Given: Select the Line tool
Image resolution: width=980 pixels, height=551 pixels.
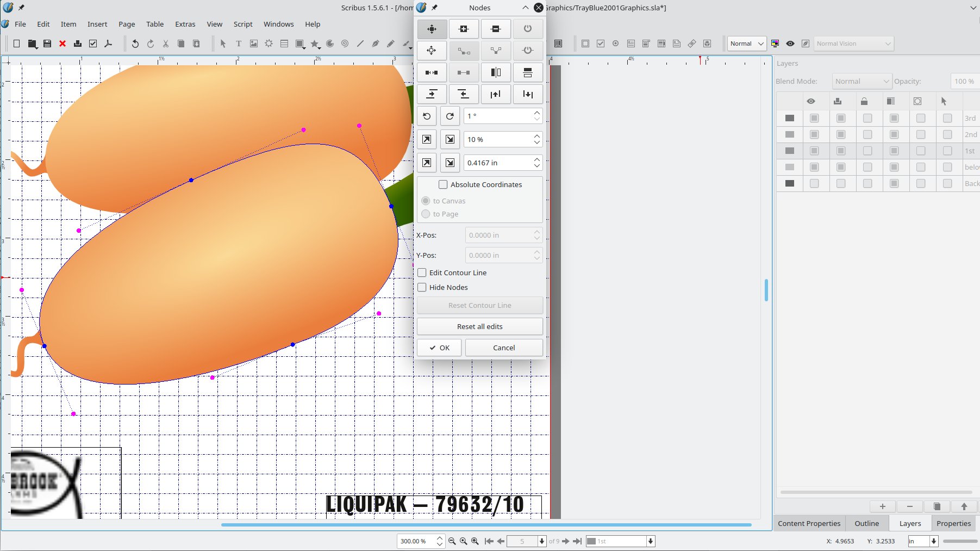Looking at the screenshot, I should tap(360, 44).
